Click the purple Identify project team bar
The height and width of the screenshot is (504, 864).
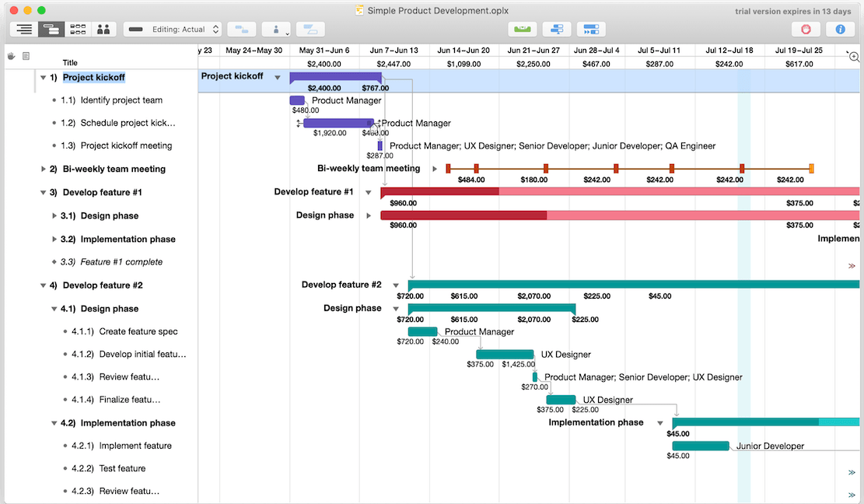tap(297, 100)
